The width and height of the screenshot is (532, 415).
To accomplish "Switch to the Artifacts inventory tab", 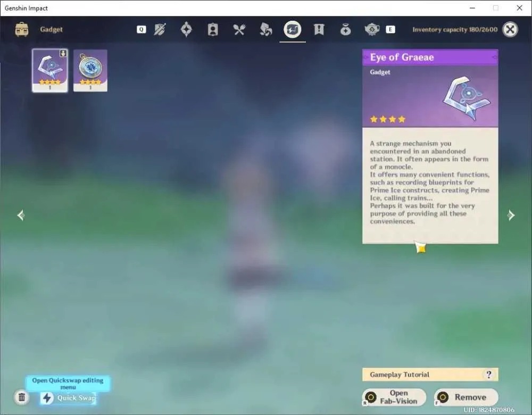I will tap(186, 29).
